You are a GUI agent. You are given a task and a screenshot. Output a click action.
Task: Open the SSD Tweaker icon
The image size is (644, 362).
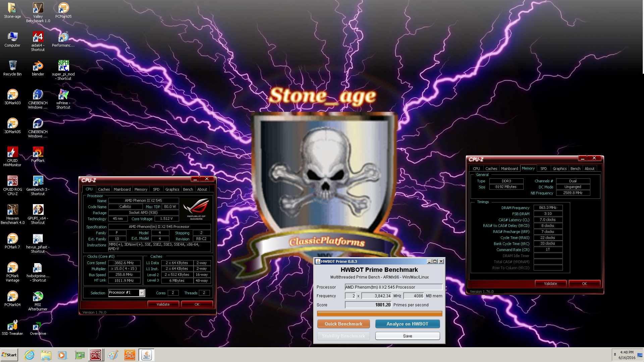tap(12, 327)
